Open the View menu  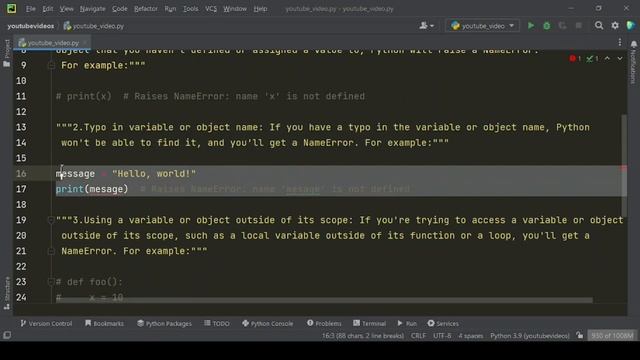coord(67,9)
